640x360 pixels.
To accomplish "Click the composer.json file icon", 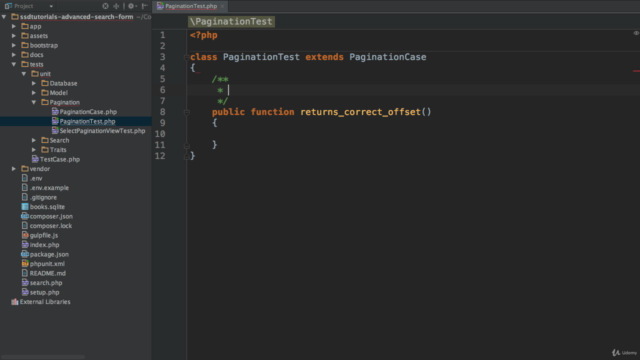I will pos(25,216).
